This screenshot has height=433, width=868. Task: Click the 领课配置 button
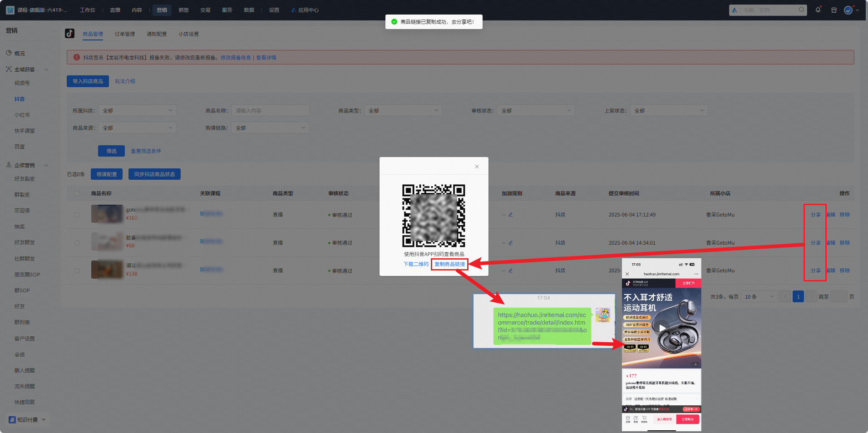point(107,174)
